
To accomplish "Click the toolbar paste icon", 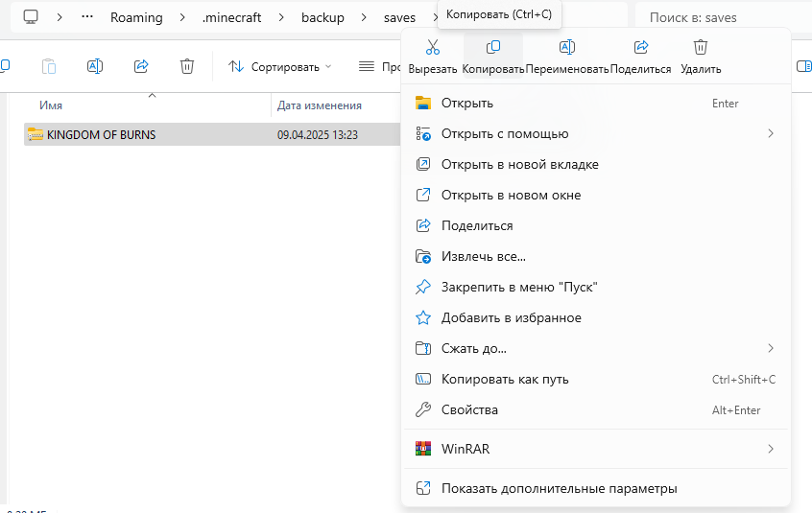I will coord(49,66).
